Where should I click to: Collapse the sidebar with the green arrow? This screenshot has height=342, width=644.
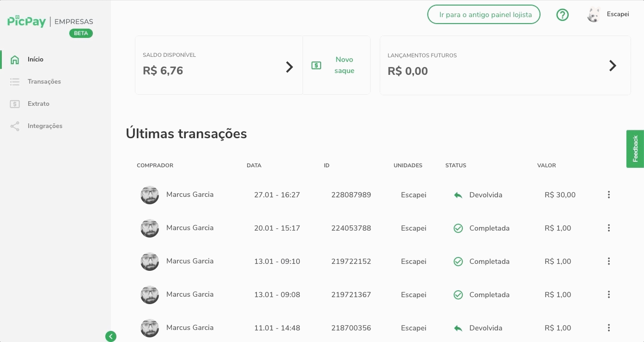click(110, 336)
